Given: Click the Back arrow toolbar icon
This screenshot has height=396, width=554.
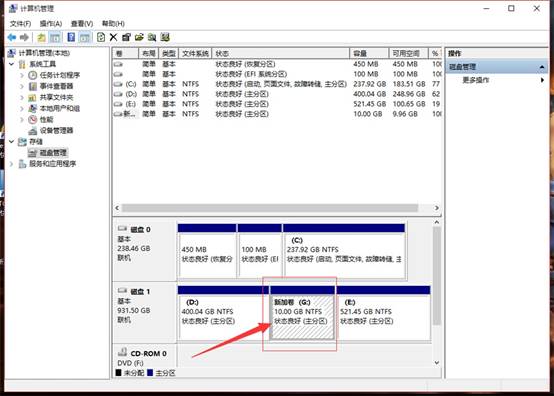Looking at the screenshot, I should click(12, 37).
